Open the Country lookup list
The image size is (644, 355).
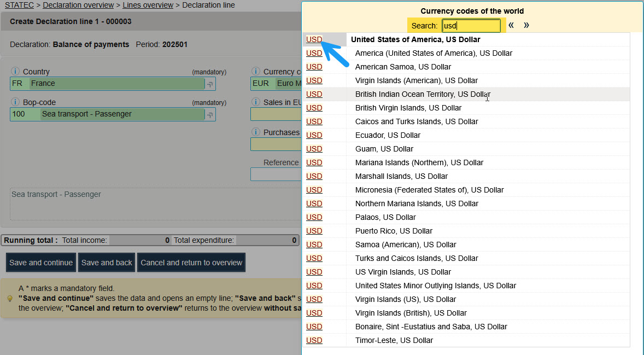[x=209, y=84]
